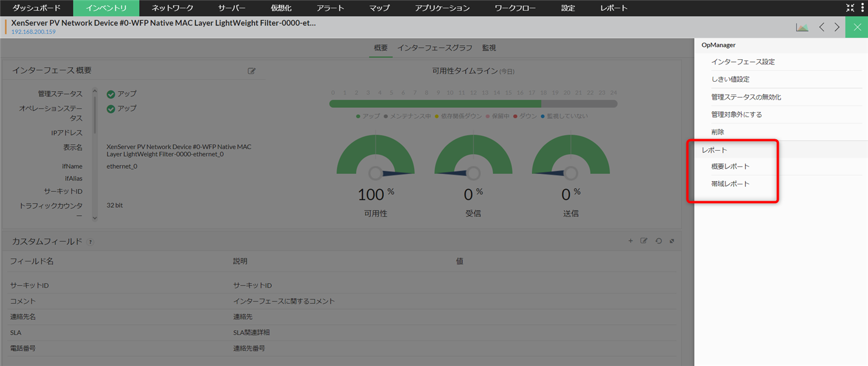Click the フィールド名 column header

click(x=32, y=261)
